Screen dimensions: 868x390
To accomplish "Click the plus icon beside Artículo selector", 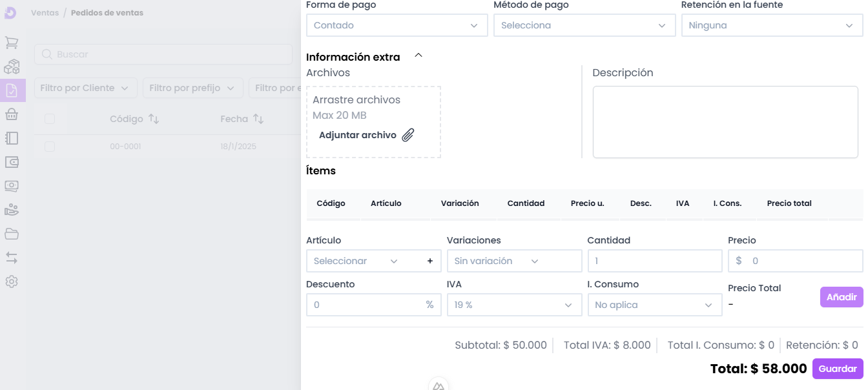I will click(x=430, y=261).
